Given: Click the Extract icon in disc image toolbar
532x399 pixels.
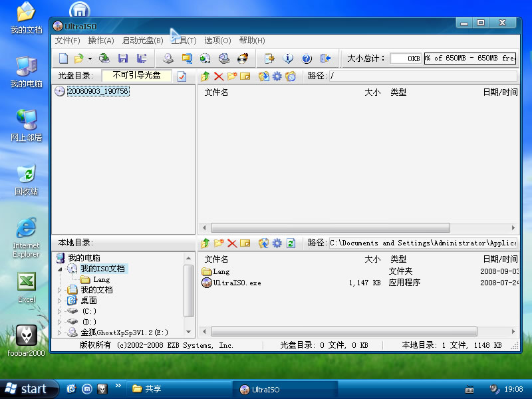Looking at the screenshot, I should coord(263,76).
